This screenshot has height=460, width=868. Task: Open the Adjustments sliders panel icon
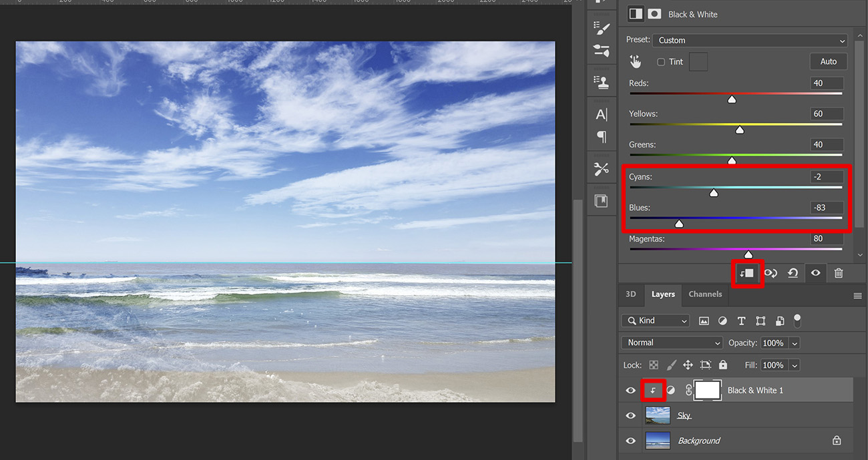coord(602,51)
